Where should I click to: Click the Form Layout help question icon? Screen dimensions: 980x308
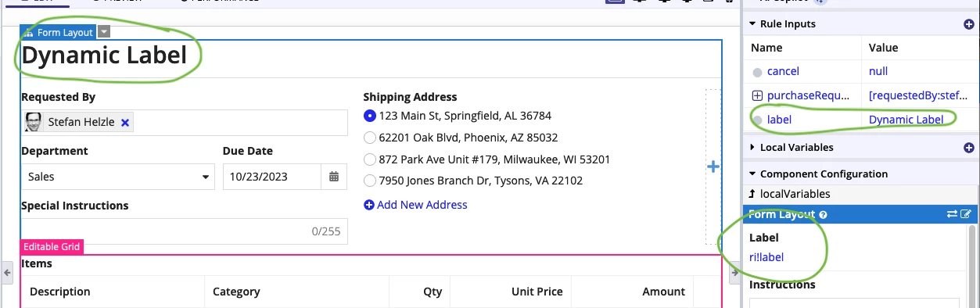824,215
